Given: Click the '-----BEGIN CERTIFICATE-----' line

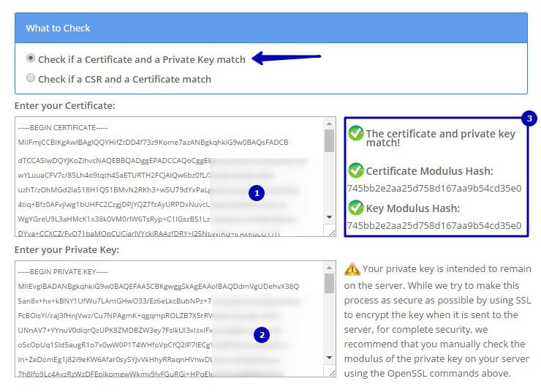Looking at the screenshot, I should [63, 128].
